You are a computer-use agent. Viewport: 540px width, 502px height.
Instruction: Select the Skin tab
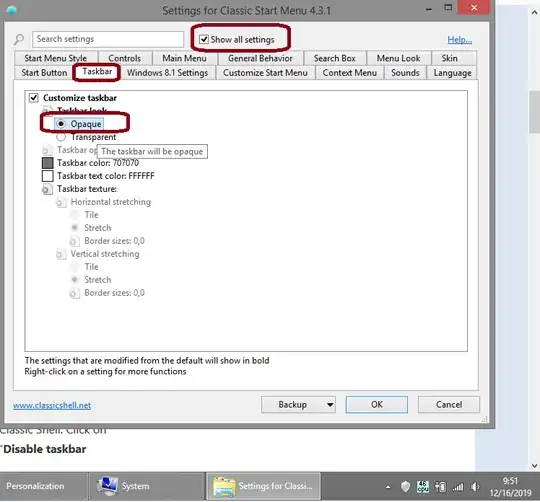pyautogui.click(x=450, y=58)
